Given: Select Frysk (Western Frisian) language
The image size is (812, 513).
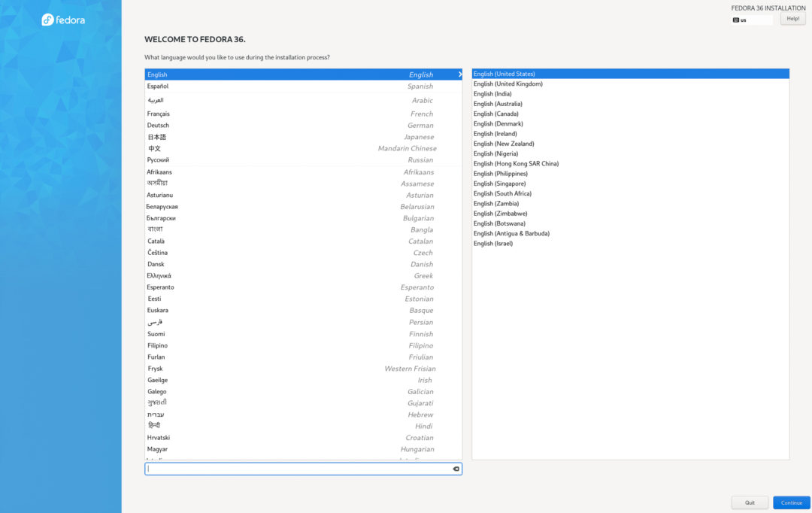Looking at the screenshot, I should (304, 369).
